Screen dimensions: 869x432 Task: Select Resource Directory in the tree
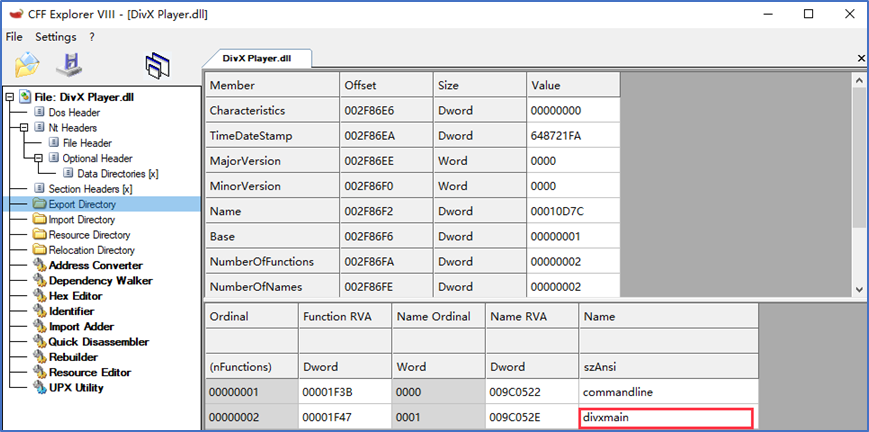pos(89,235)
